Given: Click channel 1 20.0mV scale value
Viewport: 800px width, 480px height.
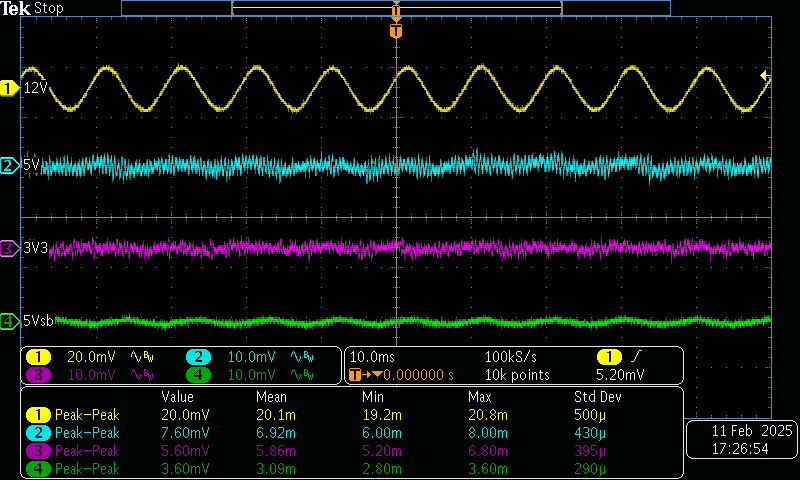Looking at the screenshot, I should coord(91,357).
